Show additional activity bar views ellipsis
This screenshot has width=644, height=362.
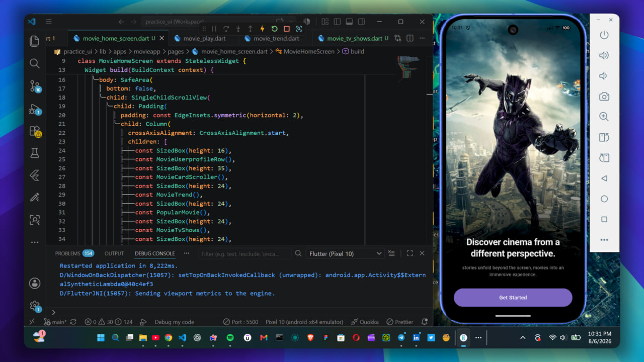point(35,242)
